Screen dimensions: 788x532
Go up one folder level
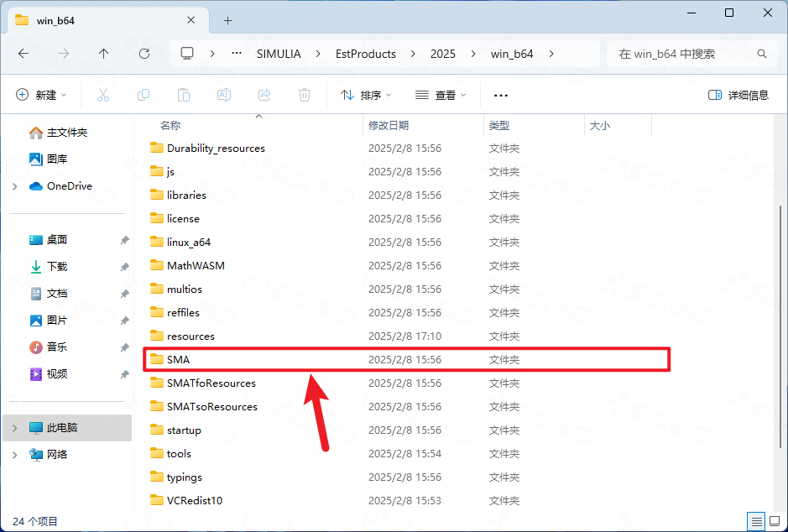click(x=103, y=54)
